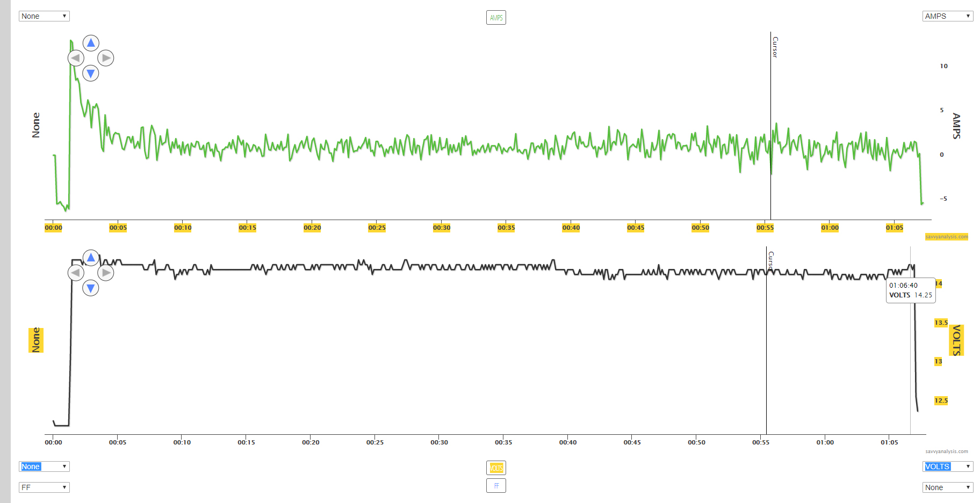
Task: Open the None dropdown above the AMPS chart
Action: pyautogui.click(x=44, y=16)
